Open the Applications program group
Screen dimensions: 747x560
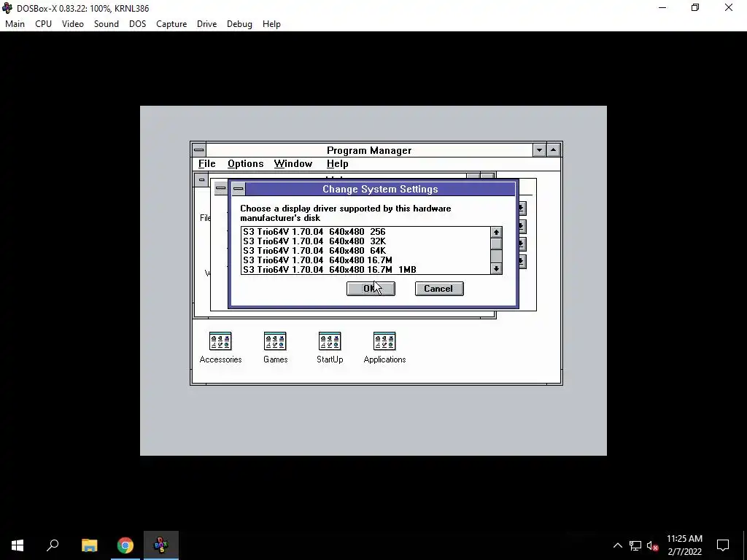point(384,348)
